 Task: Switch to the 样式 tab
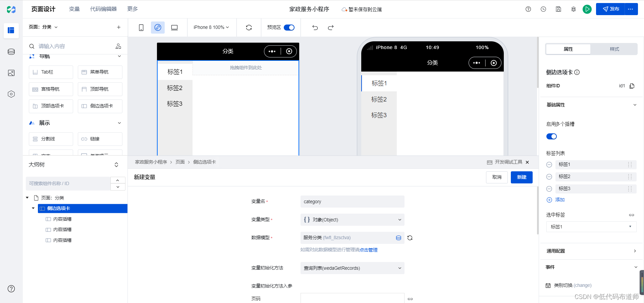614,49
